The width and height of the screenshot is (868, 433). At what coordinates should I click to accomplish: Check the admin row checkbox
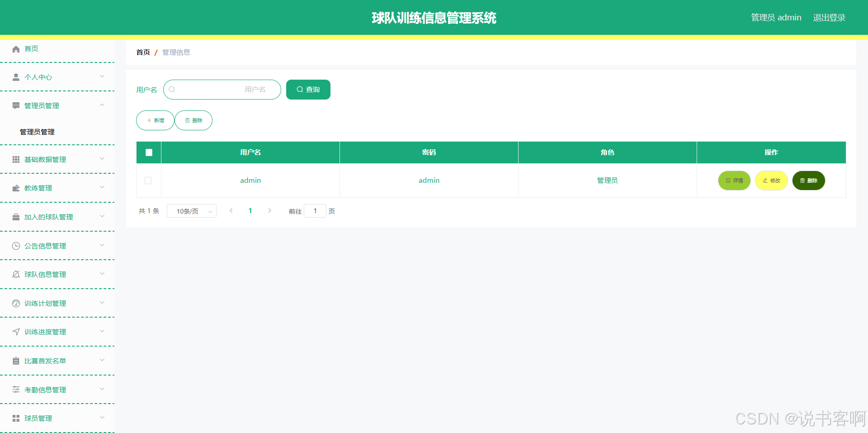[148, 181]
